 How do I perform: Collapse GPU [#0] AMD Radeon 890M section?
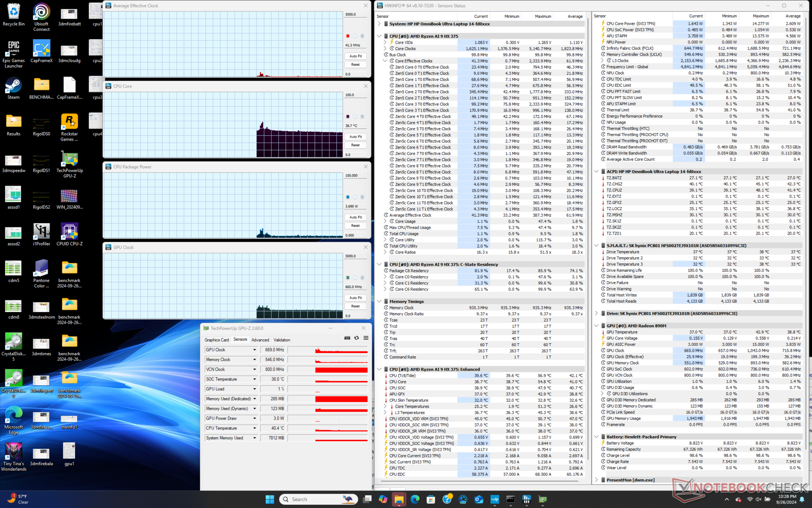click(x=596, y=326)
